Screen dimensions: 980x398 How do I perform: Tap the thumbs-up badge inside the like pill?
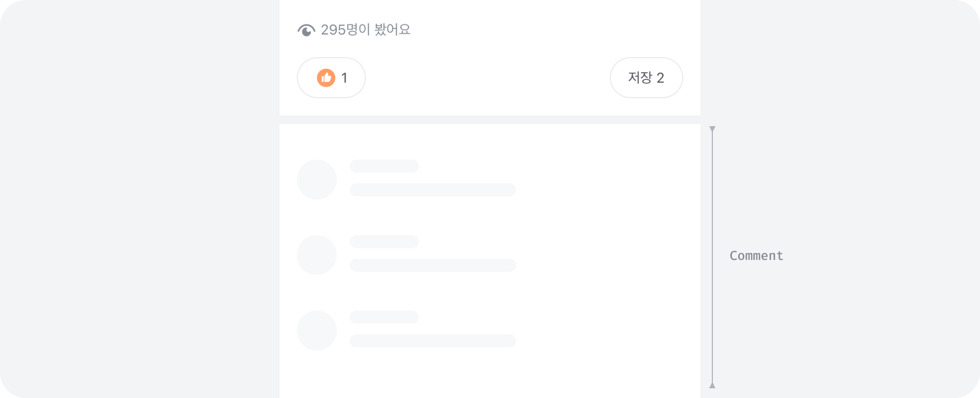326,78
